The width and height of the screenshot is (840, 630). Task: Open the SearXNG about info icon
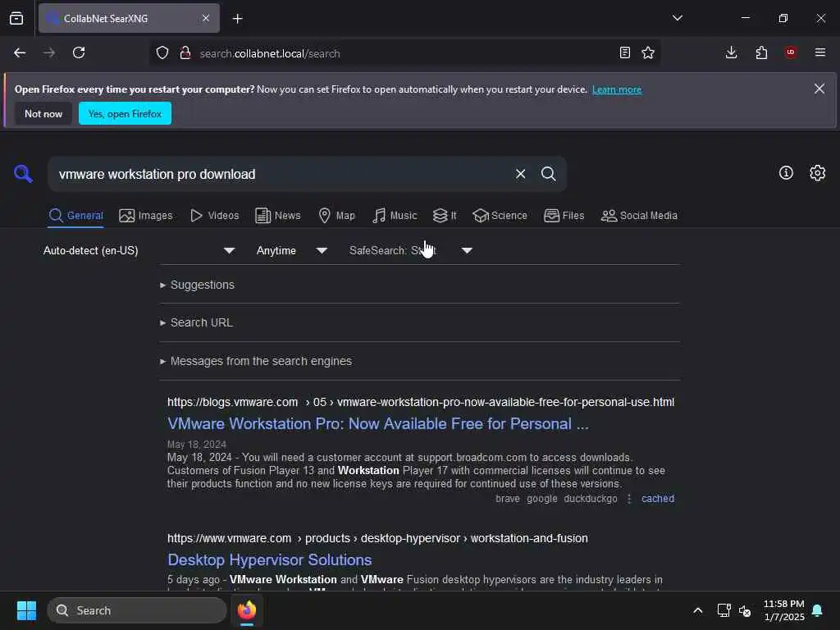click(x=786, y=172)
